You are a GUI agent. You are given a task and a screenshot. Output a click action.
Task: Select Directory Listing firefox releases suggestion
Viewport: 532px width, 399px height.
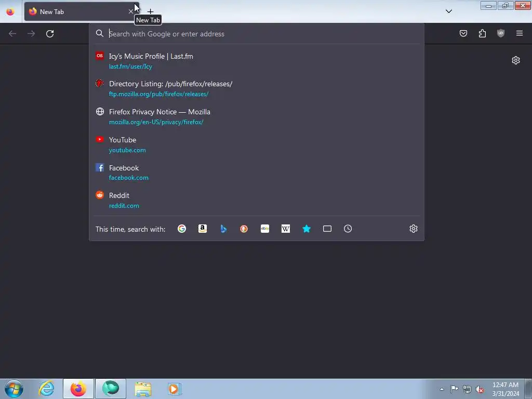click(x=257, y=88)
